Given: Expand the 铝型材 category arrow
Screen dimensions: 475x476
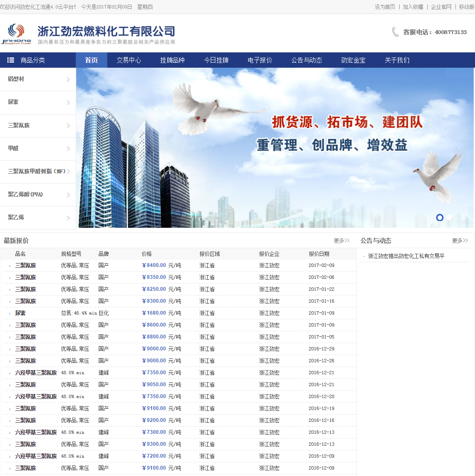Looking at the screenshot, I should (x=68, y=80).
